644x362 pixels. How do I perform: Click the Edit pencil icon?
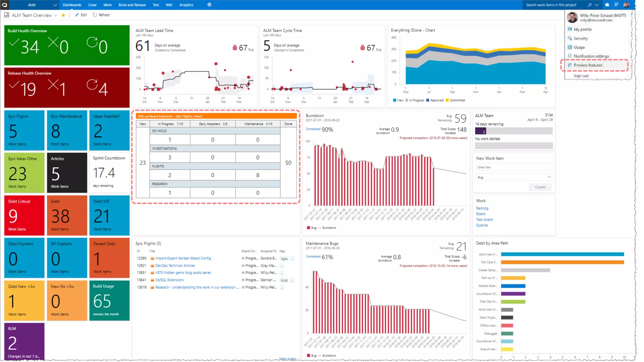point(77,15)
